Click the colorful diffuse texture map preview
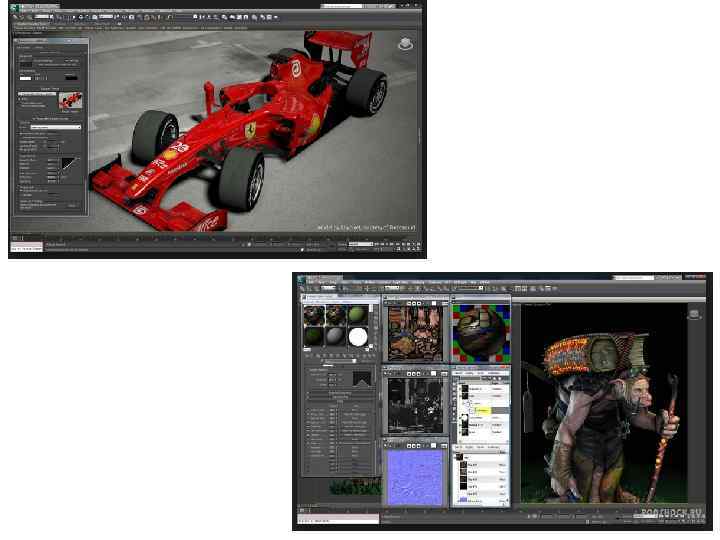The width and height of the screenshot is (720, 540). (x=416, y=334)
